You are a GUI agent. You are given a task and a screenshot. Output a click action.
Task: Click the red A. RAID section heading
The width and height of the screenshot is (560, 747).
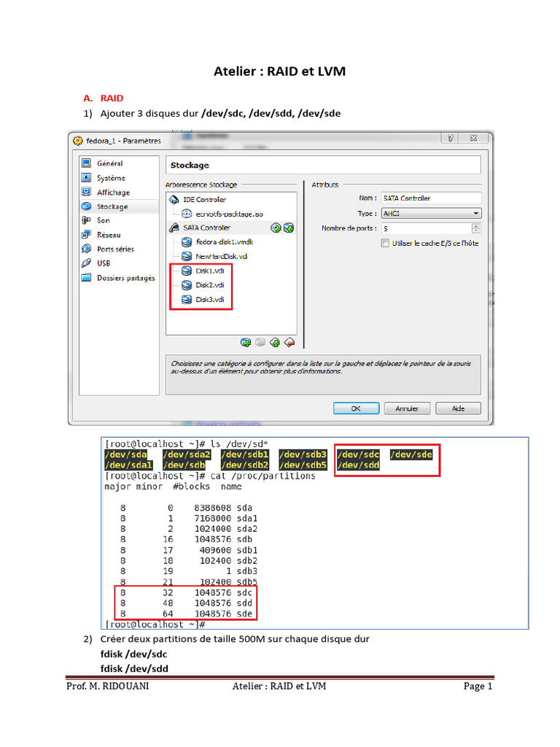104,98
